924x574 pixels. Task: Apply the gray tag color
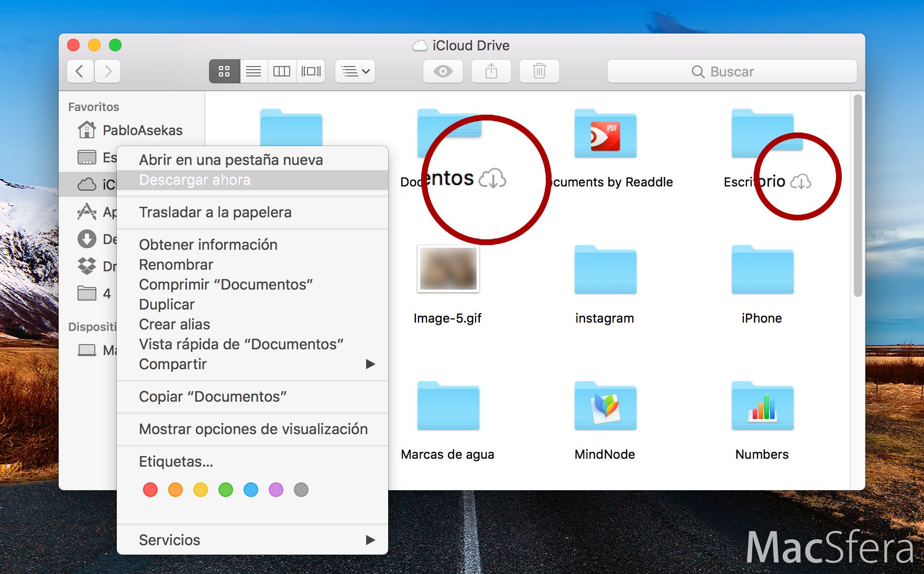tap(301, 490)
